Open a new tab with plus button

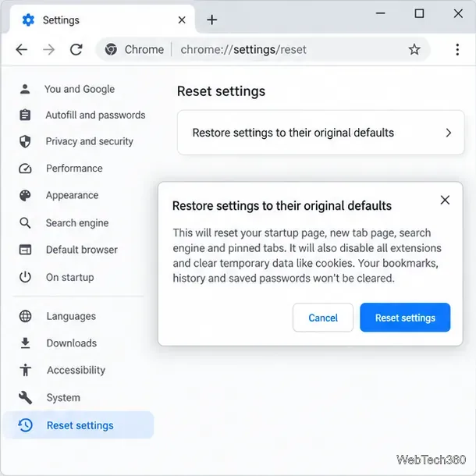tap(212, 20)
